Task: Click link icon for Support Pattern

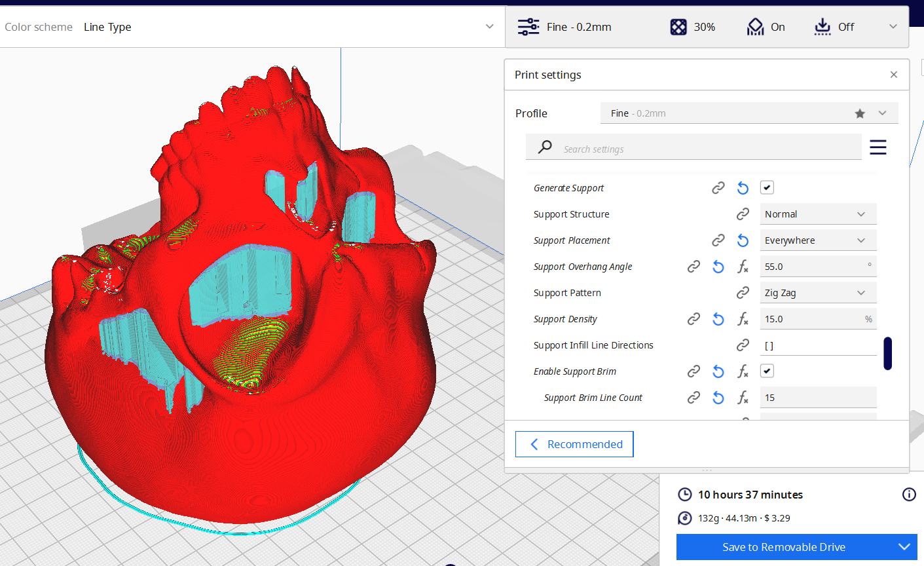Action: [743, 293]
